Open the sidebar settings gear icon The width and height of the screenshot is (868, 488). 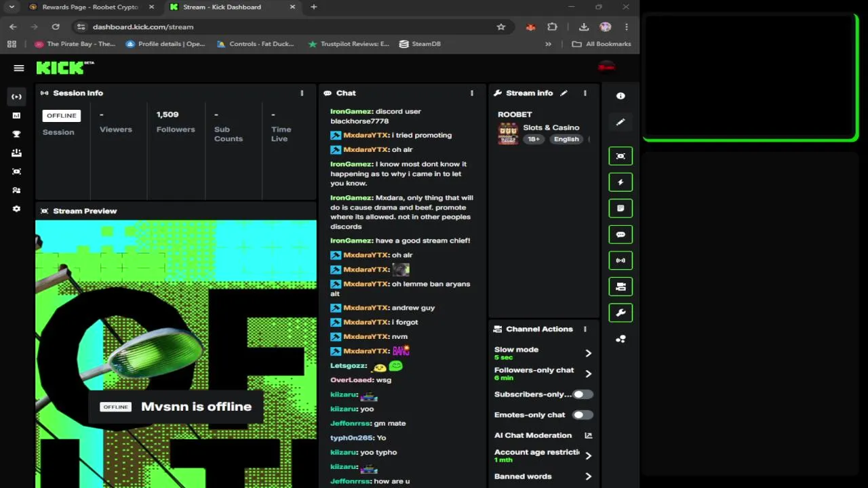click(x=16, y=209)
